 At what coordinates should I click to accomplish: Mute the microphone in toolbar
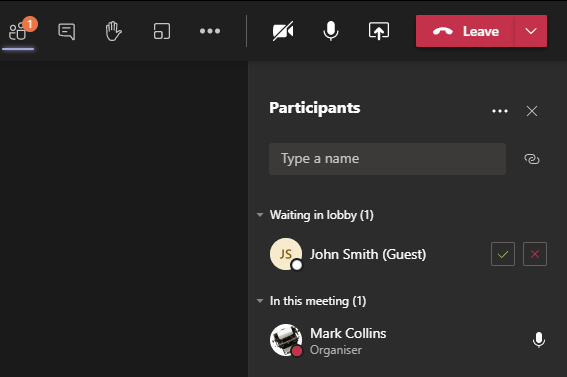(331, 31)
